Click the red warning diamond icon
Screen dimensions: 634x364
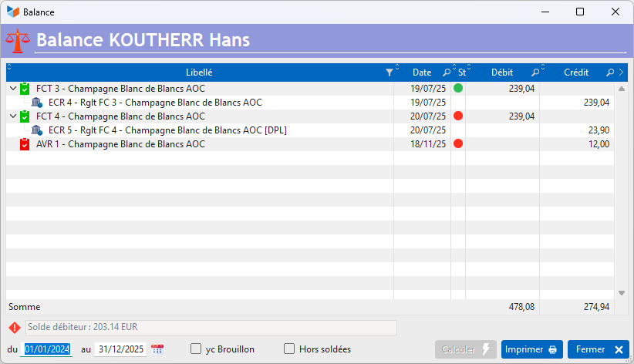[x=15, y=328]
